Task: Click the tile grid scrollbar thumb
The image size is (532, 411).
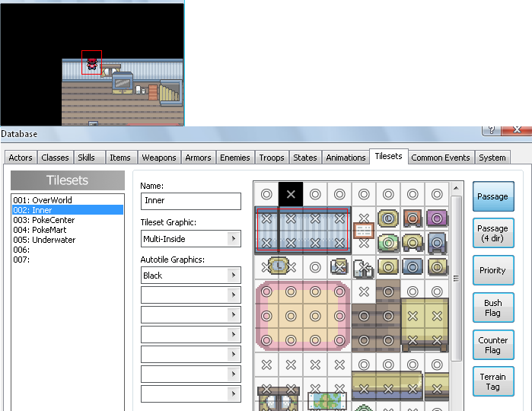Action: pyautogui.click(x=456, y=279)
